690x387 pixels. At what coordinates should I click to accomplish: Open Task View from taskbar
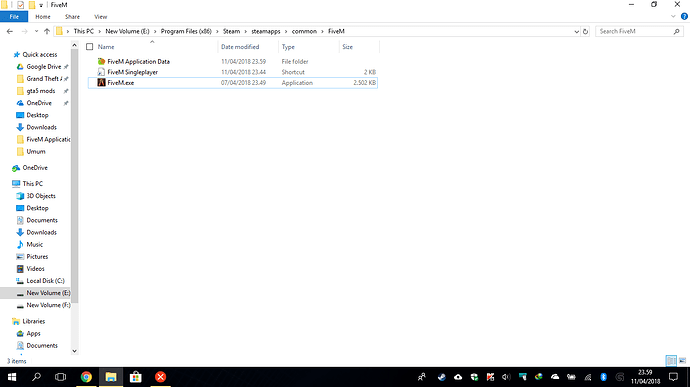(x=61, y=377)
